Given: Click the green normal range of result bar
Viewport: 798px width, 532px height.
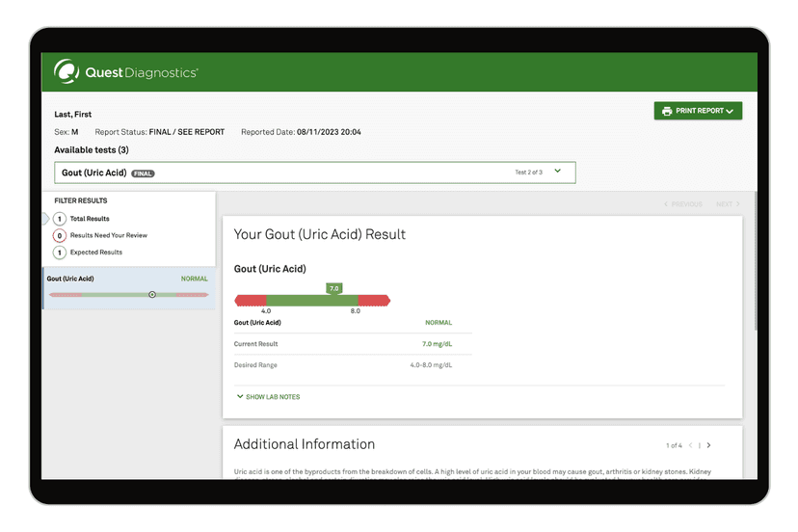Looking at the screenshot, I should tap(308, 301).
